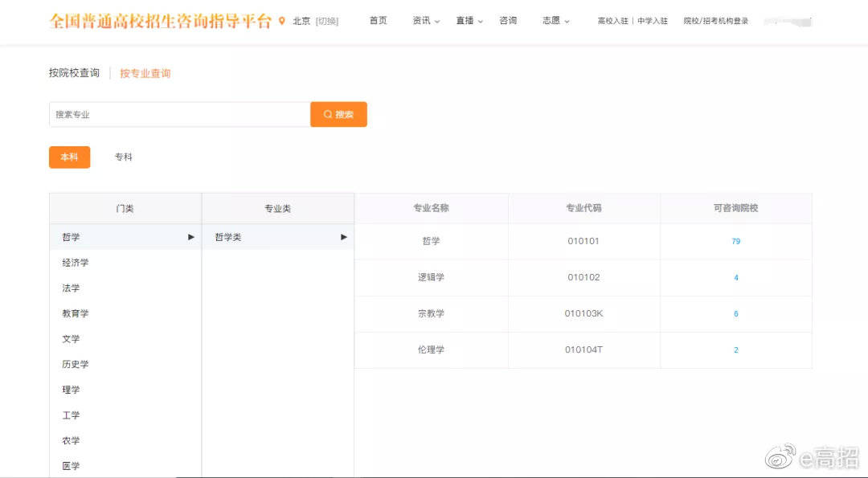The height and width of the screenshot is (478, 868).
Task: Click the 切换 city switch link
Action: click(x=326, y=21)
